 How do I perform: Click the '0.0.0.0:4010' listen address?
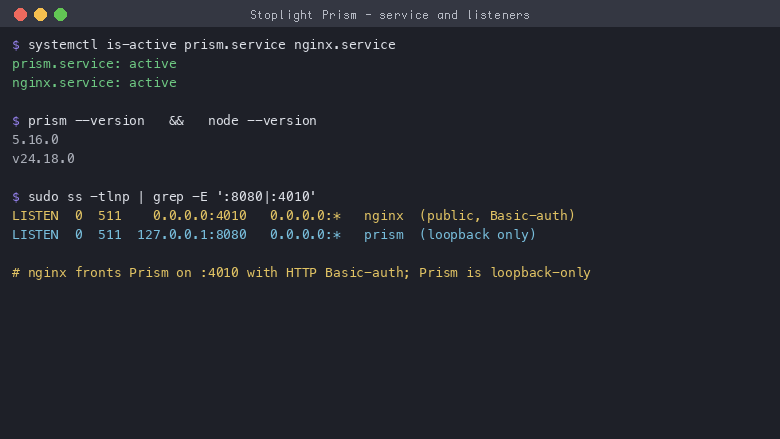point(199,216)
